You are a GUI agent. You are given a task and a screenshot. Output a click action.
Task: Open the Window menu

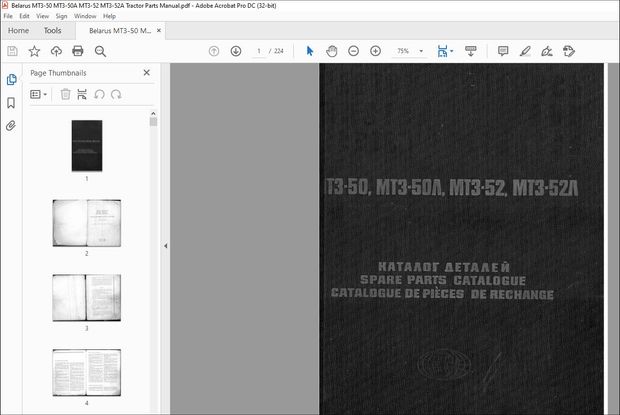(x=86, y=16)
